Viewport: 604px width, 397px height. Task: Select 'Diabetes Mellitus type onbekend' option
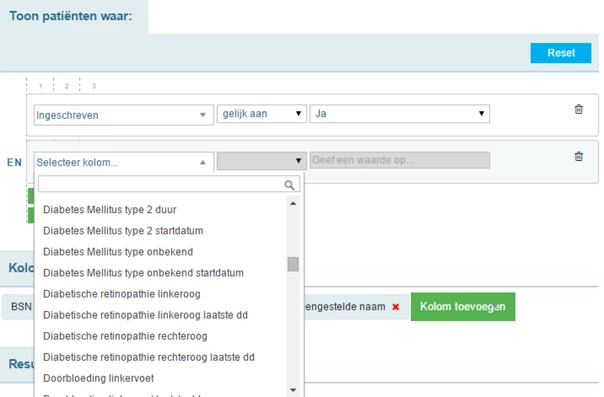point(118,252)
